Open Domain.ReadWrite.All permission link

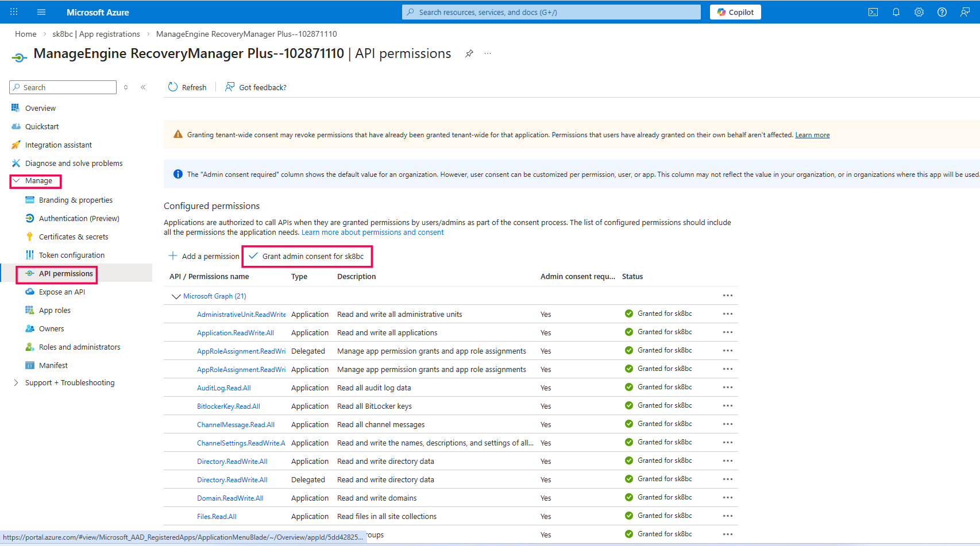pos(230,498)
